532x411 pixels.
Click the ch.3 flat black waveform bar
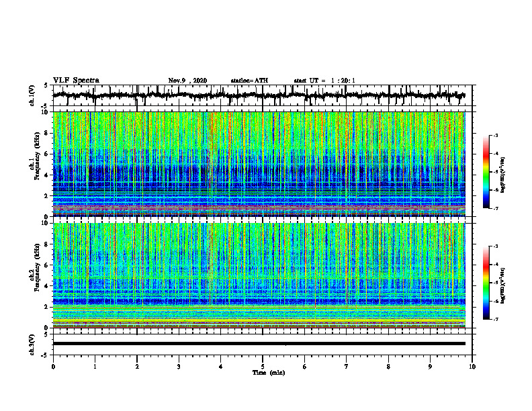click(259, 344)
